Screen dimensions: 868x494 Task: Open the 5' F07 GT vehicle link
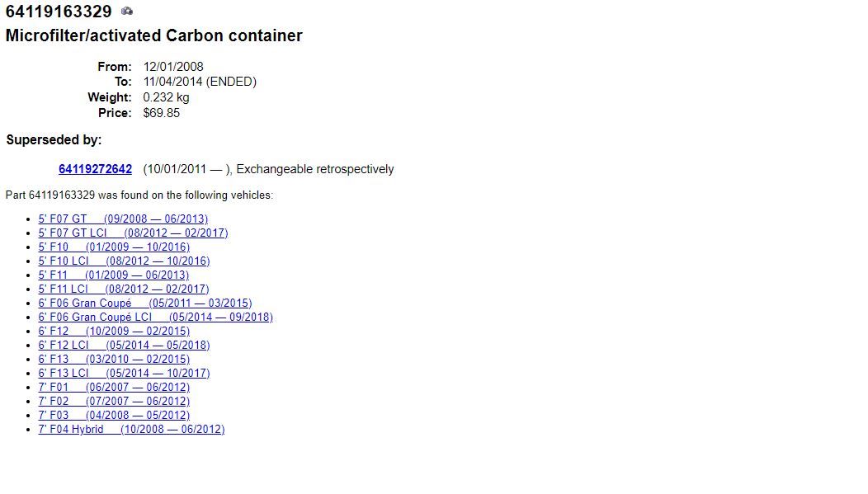(x=123, y=219)
